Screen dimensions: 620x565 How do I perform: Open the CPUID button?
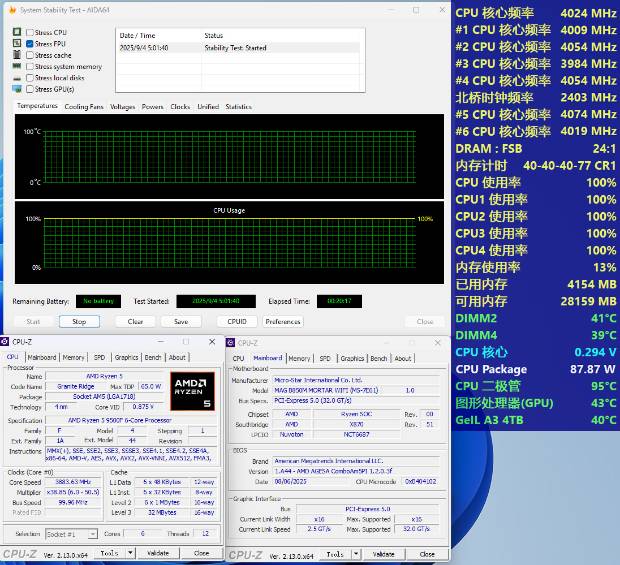[x=237, y=321]
